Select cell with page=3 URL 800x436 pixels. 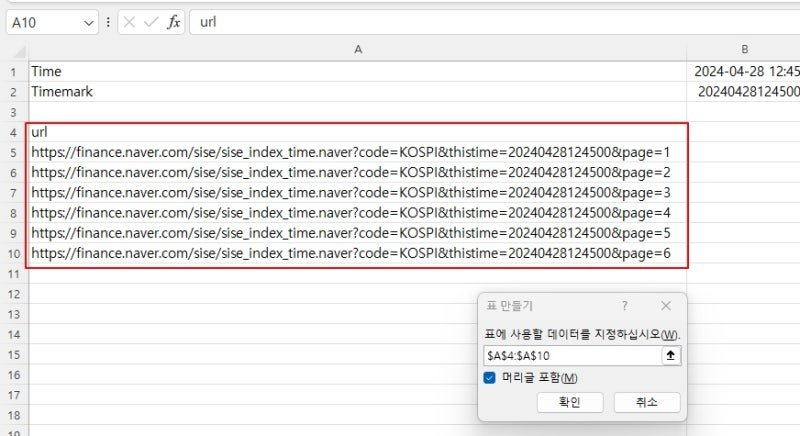(x=358, y=193)
